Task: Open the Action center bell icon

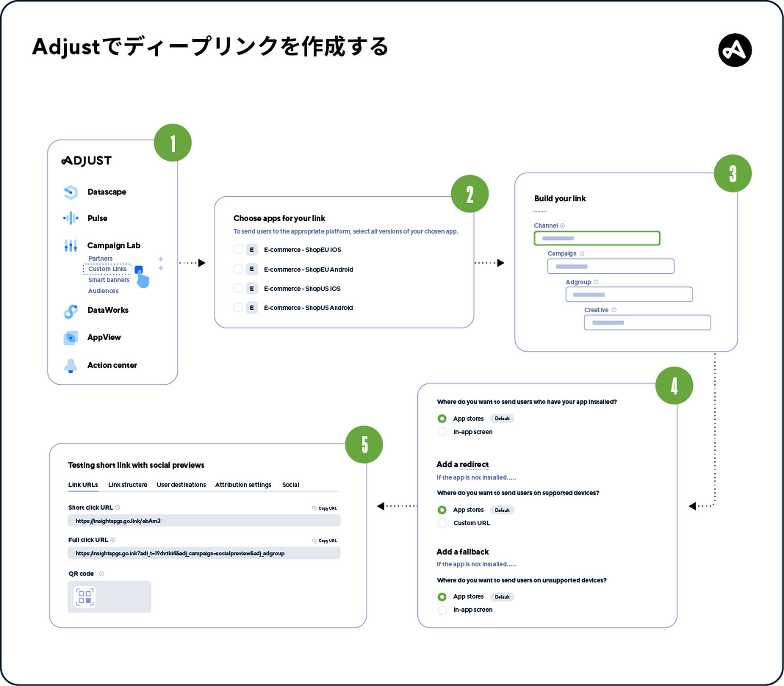Action: coord(71,366)
